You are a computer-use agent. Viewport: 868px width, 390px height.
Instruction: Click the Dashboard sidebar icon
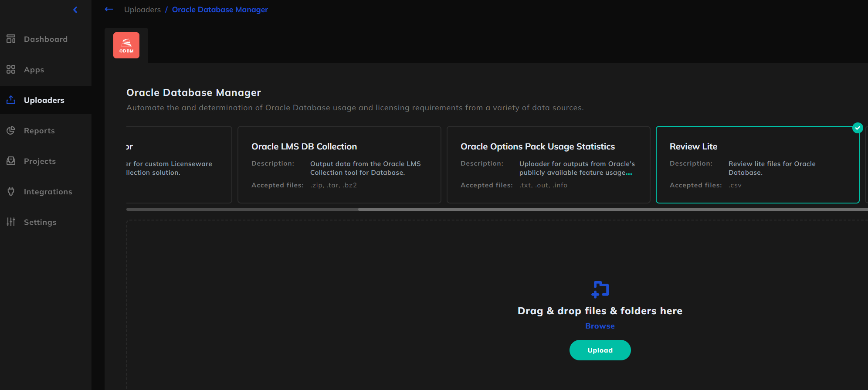tap(11, 39)
